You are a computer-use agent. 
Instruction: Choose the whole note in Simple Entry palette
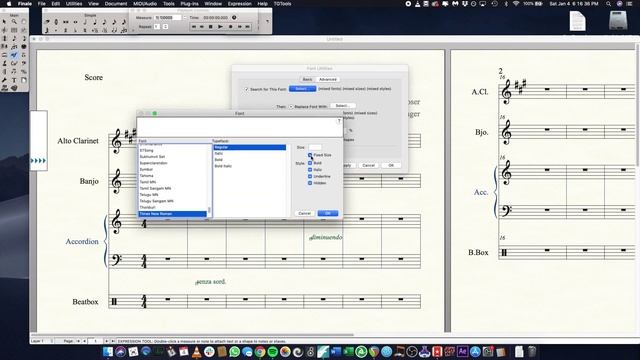76,22
